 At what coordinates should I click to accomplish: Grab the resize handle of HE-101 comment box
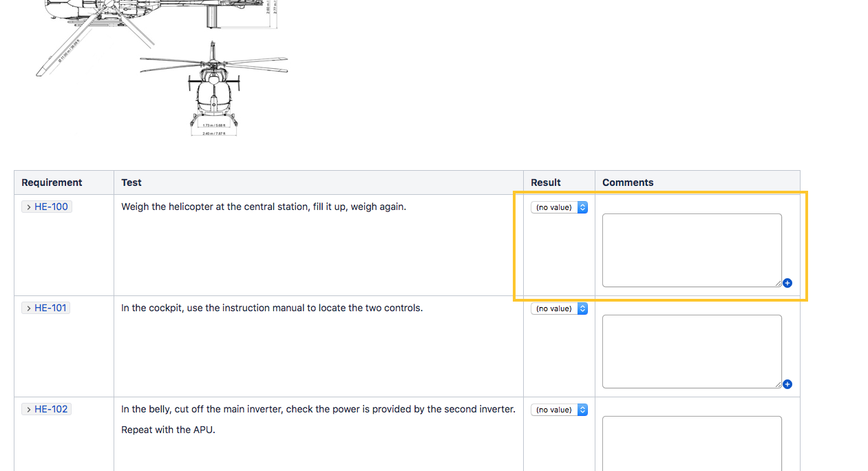(778, 384)
